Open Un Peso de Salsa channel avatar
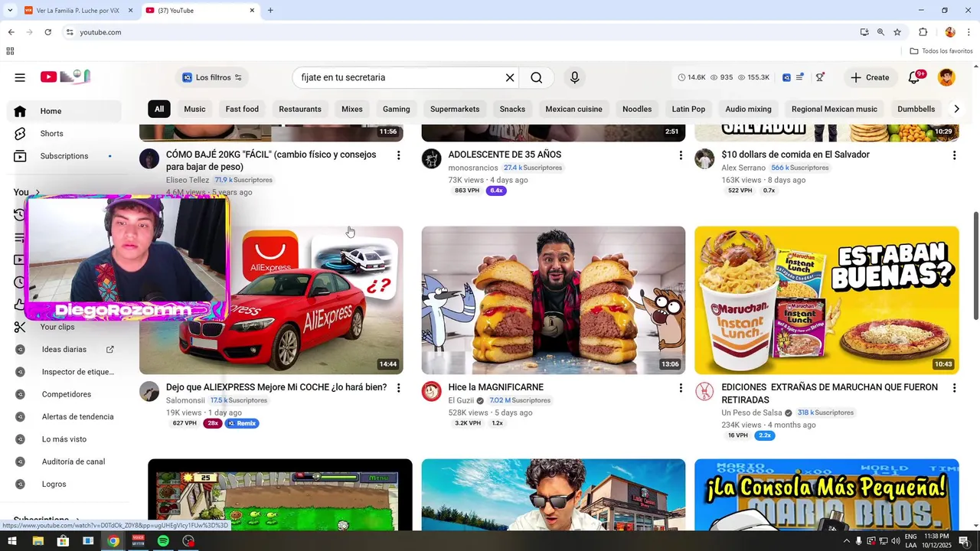This screenshot has width=980, height=551. point(704,391)
